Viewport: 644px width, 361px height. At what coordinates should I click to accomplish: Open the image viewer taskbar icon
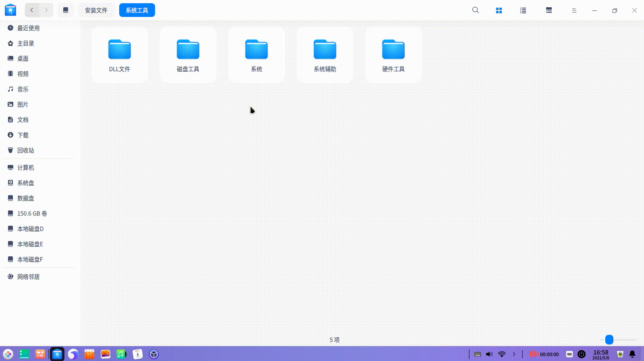click(106, 354)
